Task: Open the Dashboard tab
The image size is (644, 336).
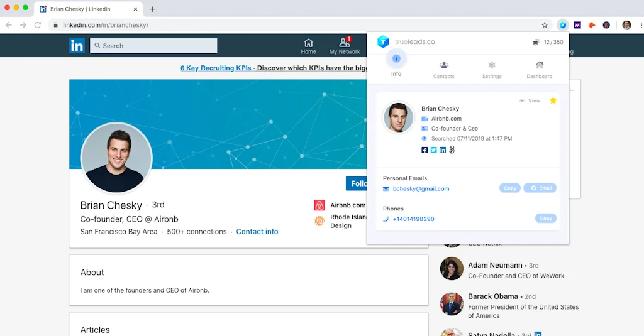Action: click(539, 70)
